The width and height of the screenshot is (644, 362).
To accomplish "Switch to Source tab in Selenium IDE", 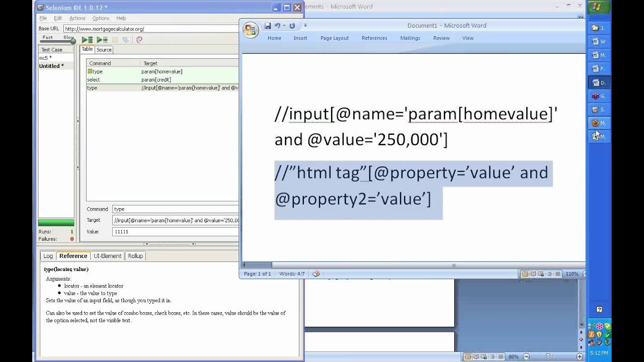I will point(104,50).
